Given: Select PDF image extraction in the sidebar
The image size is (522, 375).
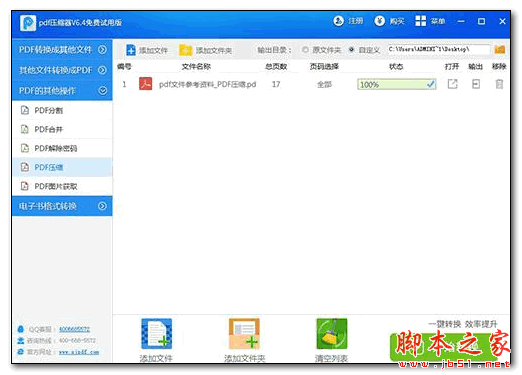Looking at the screenshot, I should tap(62, 186).
